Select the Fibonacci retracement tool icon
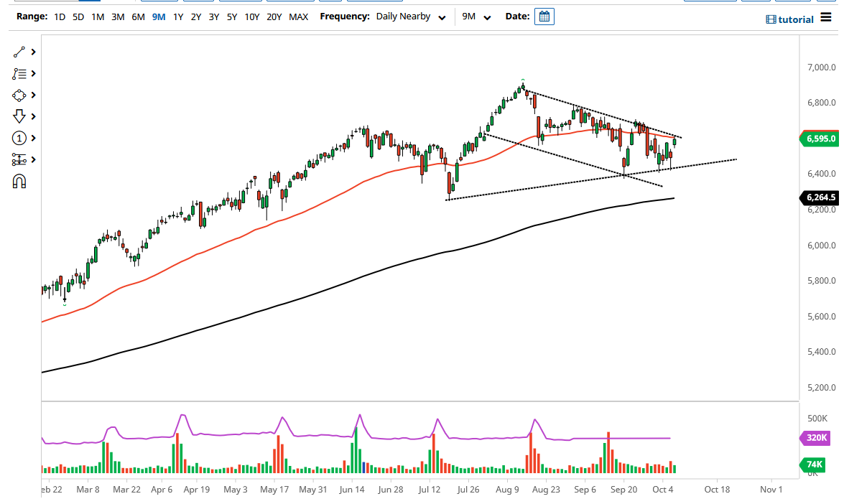Screen dimensions: 844x504 pos(19,74)
